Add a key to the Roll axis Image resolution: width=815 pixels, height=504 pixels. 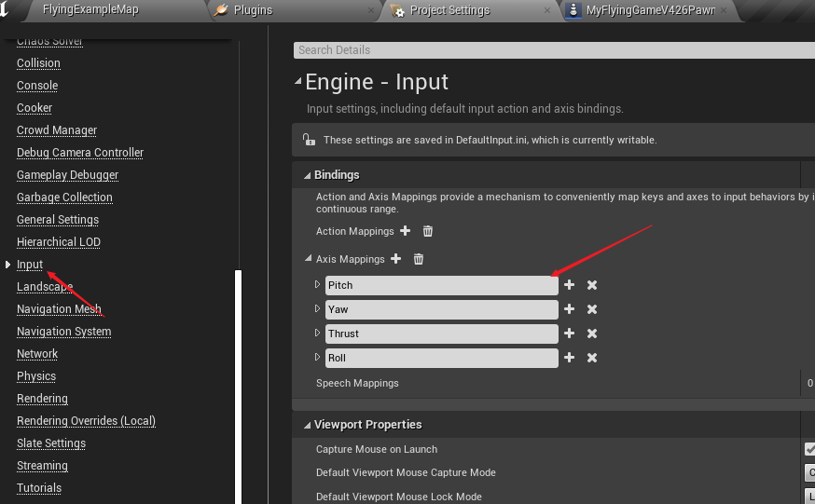(569, 358)
